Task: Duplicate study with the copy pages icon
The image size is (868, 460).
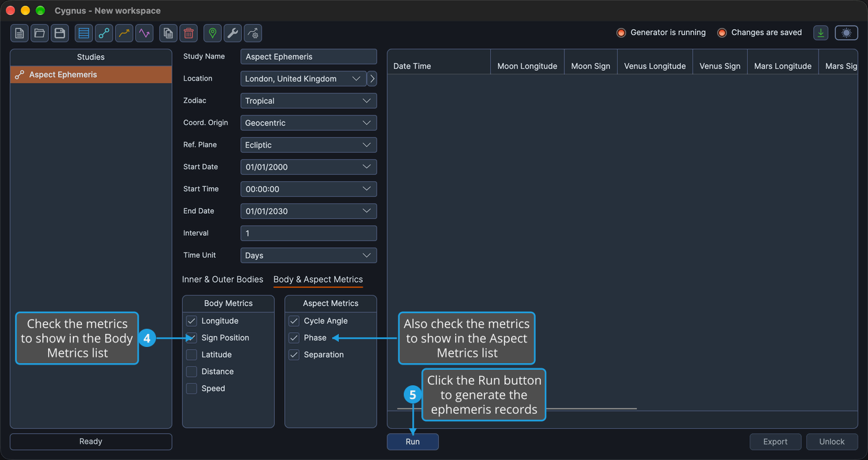Action: (168, 33)
